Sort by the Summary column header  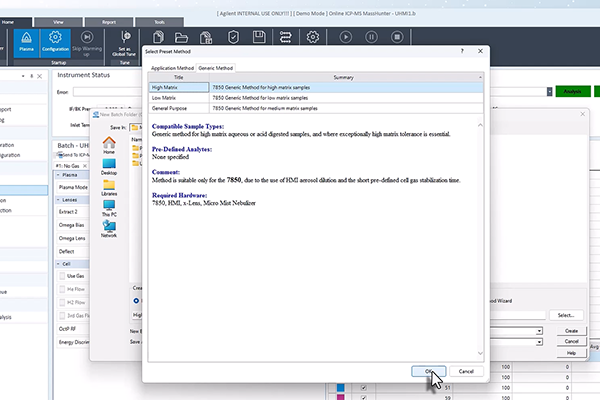click(343, 77)
